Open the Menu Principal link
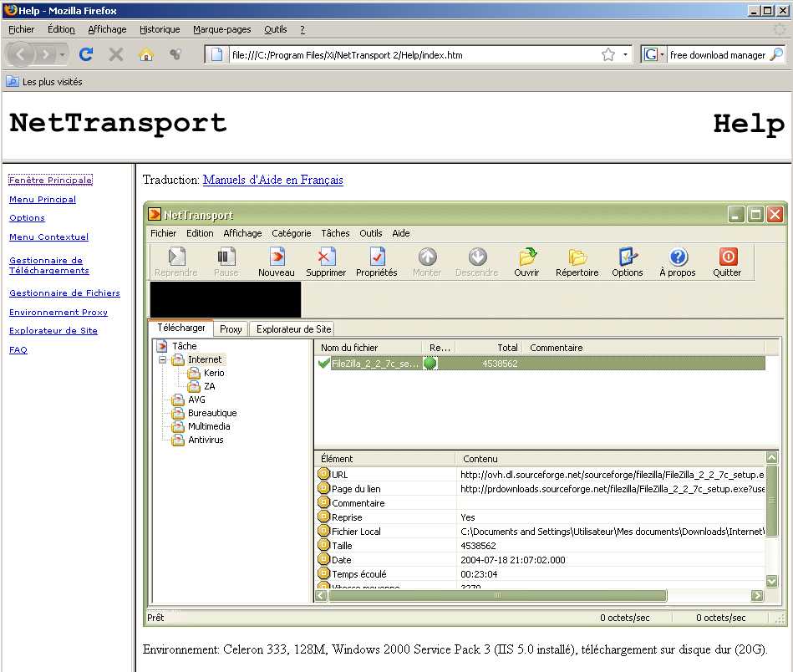Screen dimensions: 793x672 click(x=43, y=200)
